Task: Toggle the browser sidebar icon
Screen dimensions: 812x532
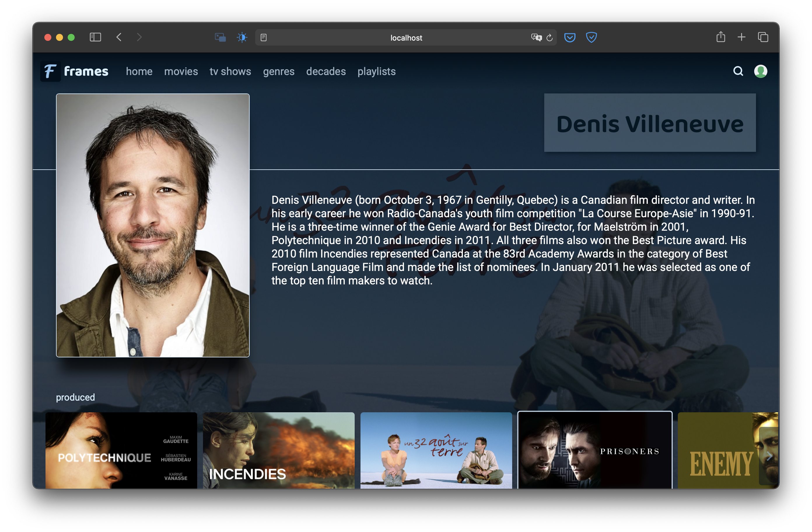Action: click(95, 37)
